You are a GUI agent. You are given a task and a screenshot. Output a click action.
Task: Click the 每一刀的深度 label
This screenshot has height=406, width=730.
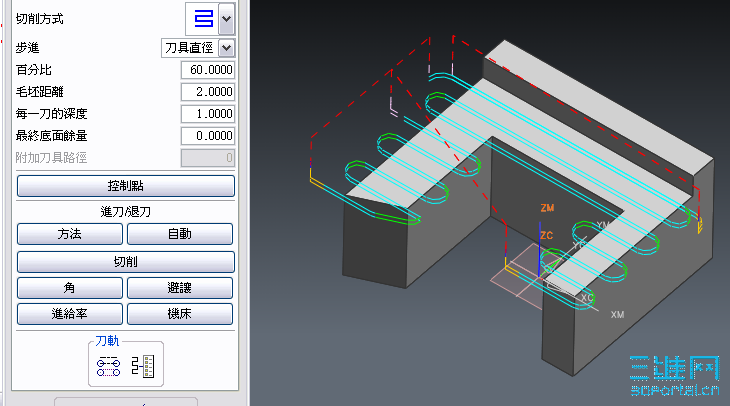coord(51,114)
